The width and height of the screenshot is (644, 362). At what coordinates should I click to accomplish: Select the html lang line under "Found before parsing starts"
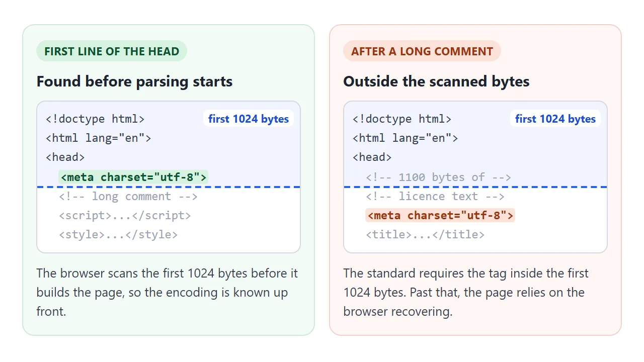click(99, 138)
